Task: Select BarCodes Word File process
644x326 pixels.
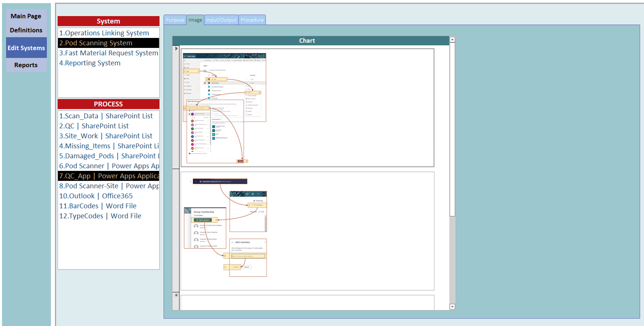Action: click(98, 206)
